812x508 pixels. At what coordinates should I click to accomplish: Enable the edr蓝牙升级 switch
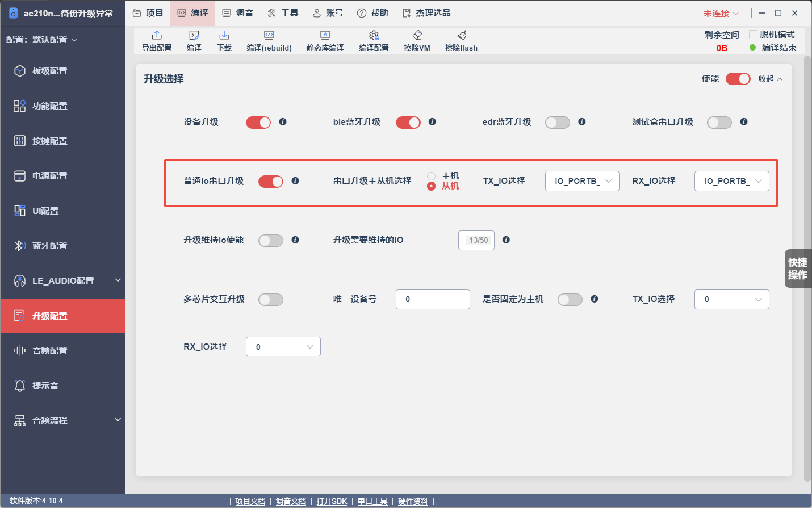558,123
